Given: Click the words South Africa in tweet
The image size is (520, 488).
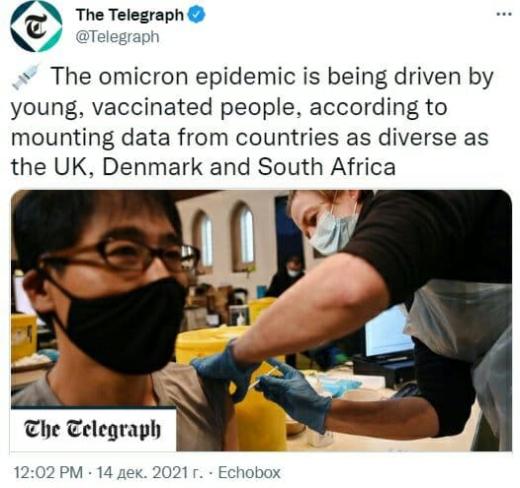Looking at the screenshot, I should pos(327,167).
